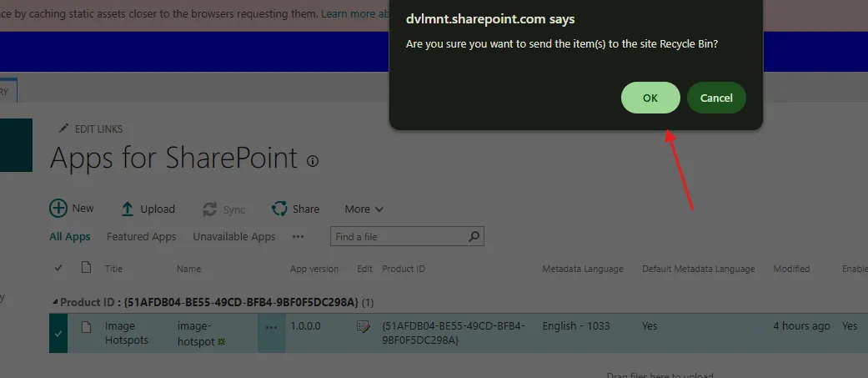Click the Share circular icon
Image resolution: width=868 pixels, height=378 pixels.
point(279,209)
